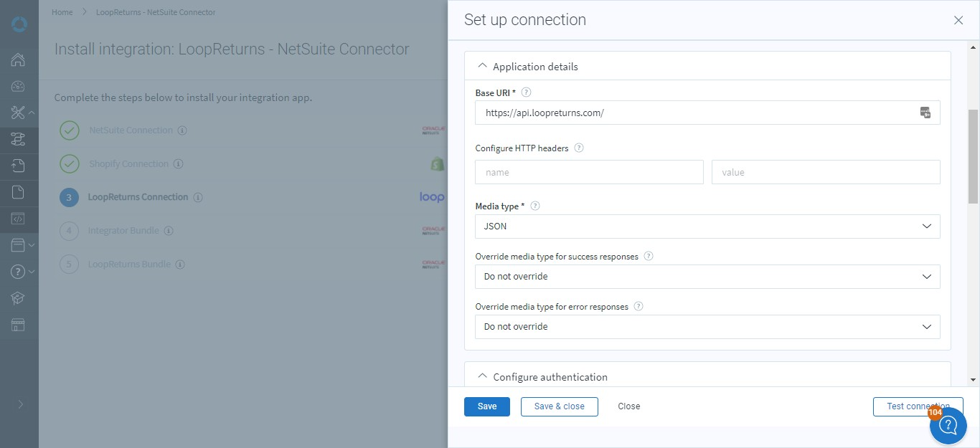Click the Save & close button
The image size is (980, 448).
pyautogui.click(x=560, y=406)
